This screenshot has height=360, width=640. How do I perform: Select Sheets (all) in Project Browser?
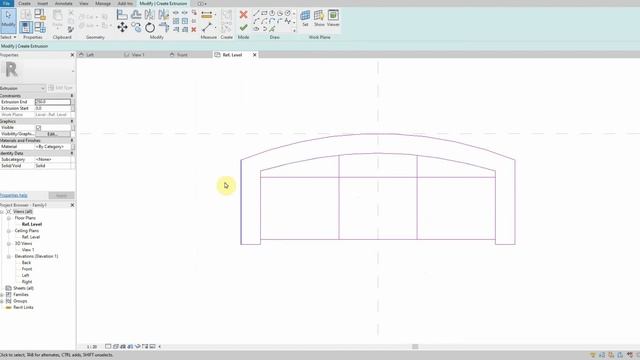click(23, 288)
